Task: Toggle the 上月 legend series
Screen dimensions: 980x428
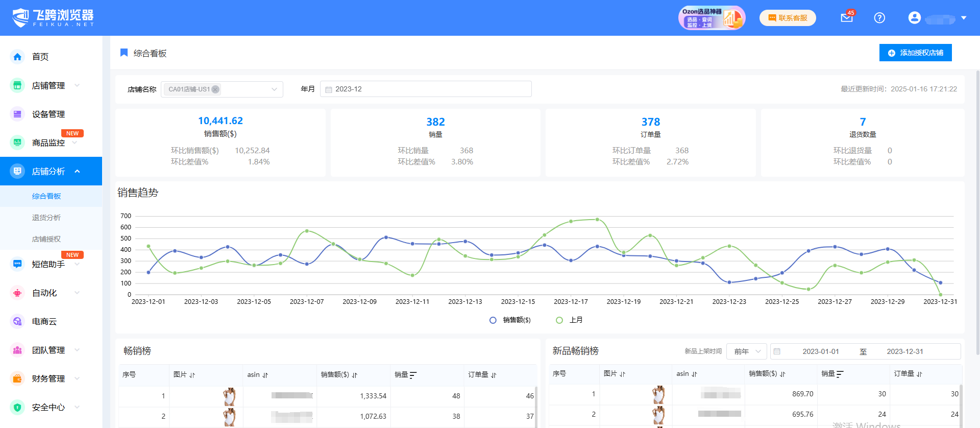Action: click(569, 320)
